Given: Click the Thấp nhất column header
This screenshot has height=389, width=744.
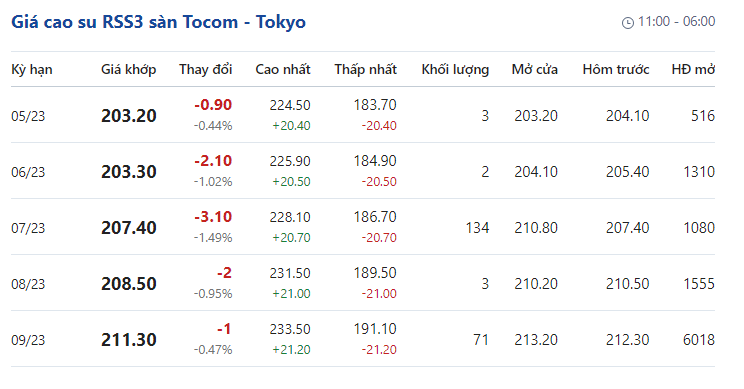Looking at the screenshot, I should click(365, 69).
